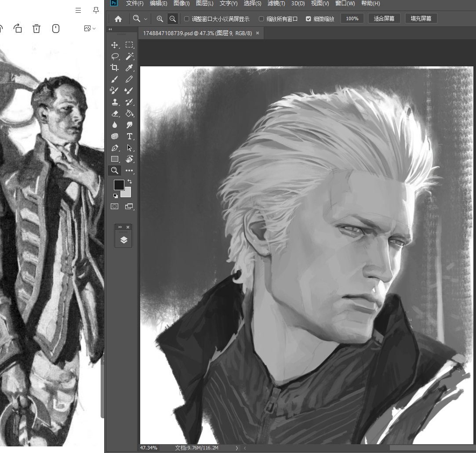Select the Move tool

[114, 45]
